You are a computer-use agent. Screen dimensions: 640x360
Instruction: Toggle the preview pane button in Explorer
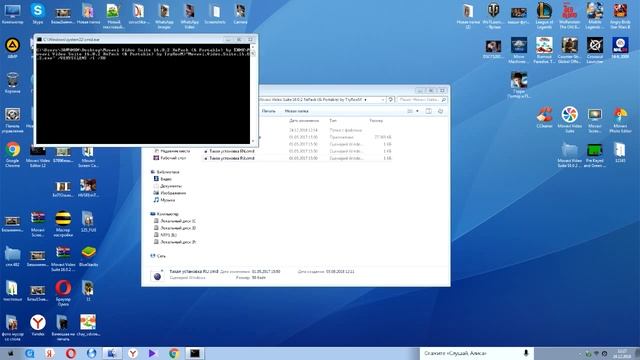428,111
